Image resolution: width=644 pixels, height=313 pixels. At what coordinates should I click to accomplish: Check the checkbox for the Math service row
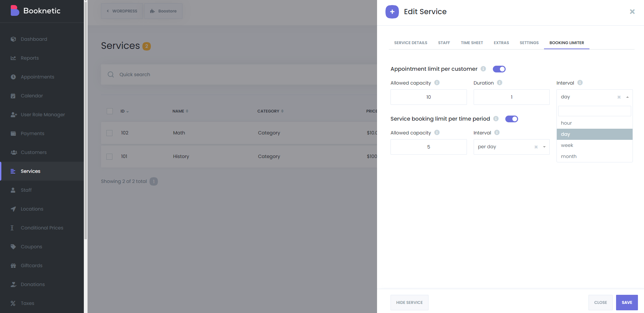click(x=109, y=133)
